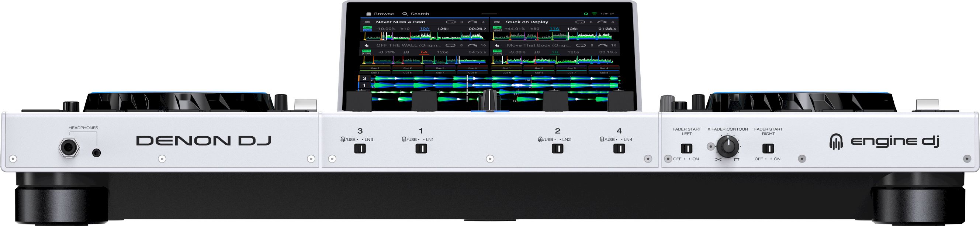This screenshot has height=226, width=980.
Task: Tap loop icon on Never Miss A Beat
Action: [x=451, y=22]
